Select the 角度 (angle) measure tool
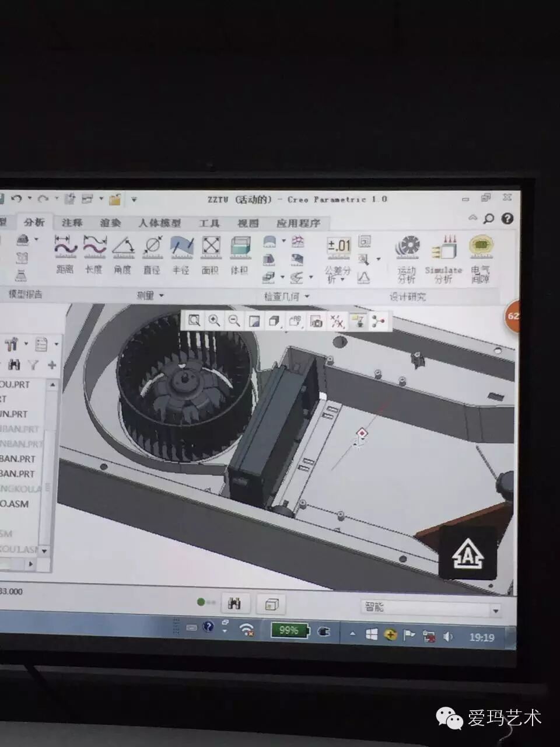This screenshot has height=747, width=560. pos(123,254)
